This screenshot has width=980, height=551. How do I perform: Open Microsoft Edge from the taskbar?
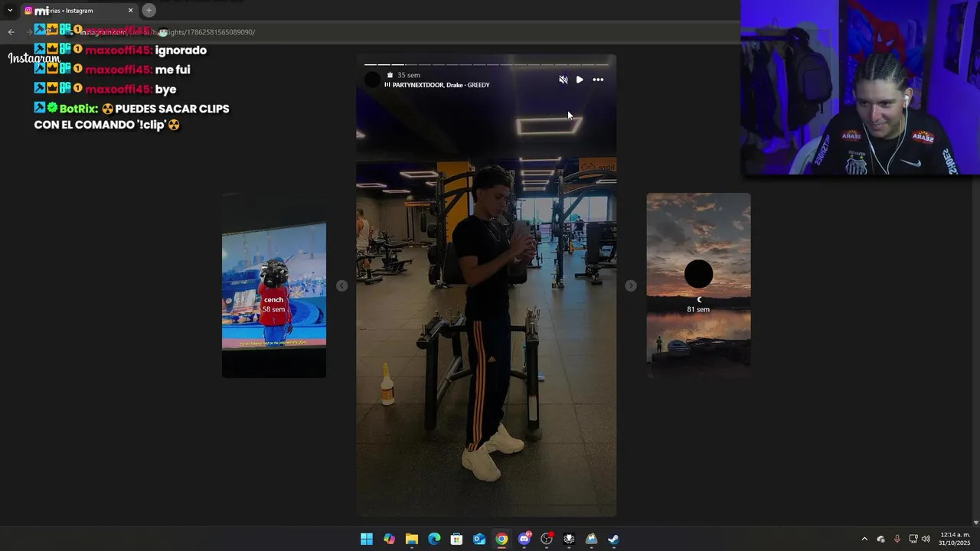click(x=434, y=539)
